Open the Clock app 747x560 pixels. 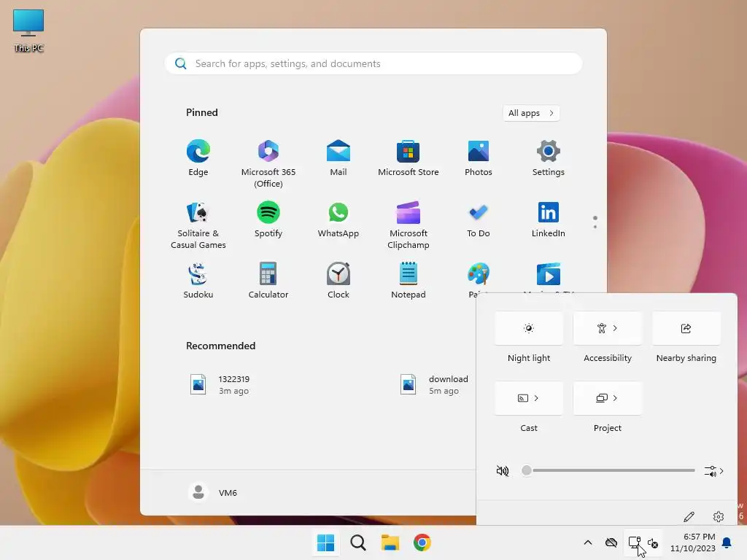338,281
